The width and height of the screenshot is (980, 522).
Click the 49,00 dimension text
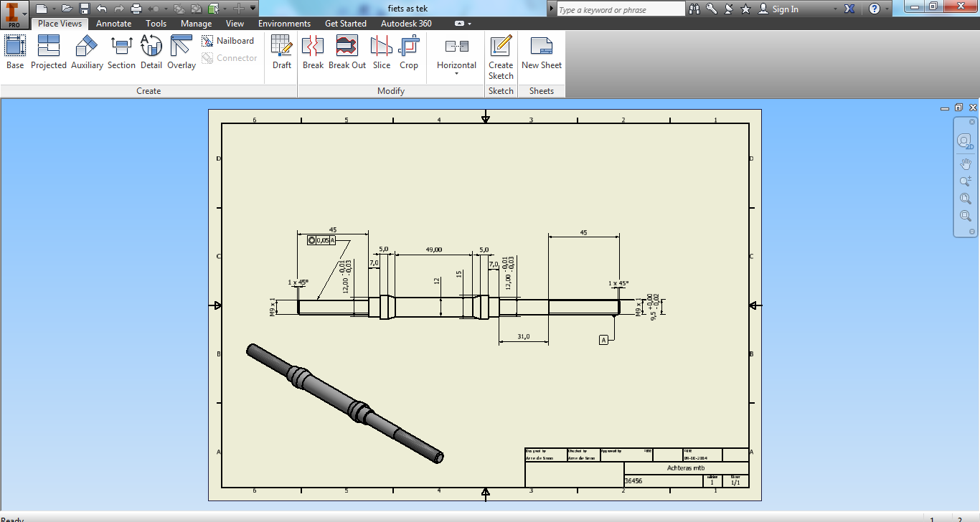433,250
